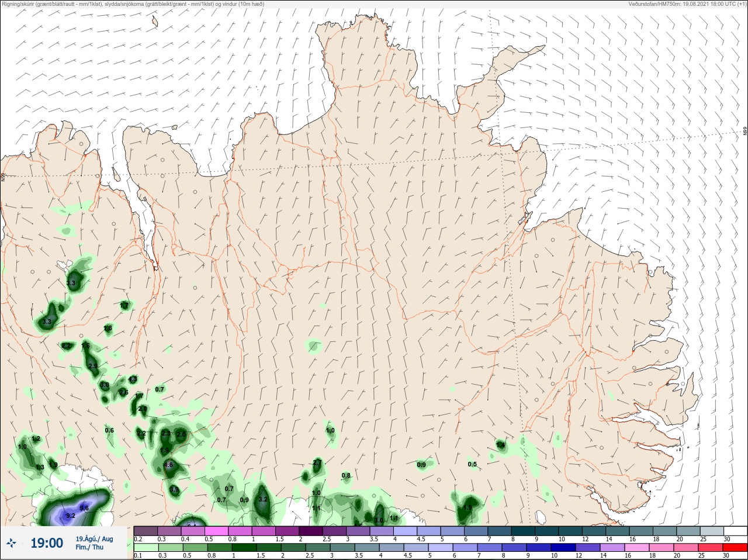Click the 1.8 precipitation value on map
This screenshot has height=560, width=748.
(x=108, y=329)
